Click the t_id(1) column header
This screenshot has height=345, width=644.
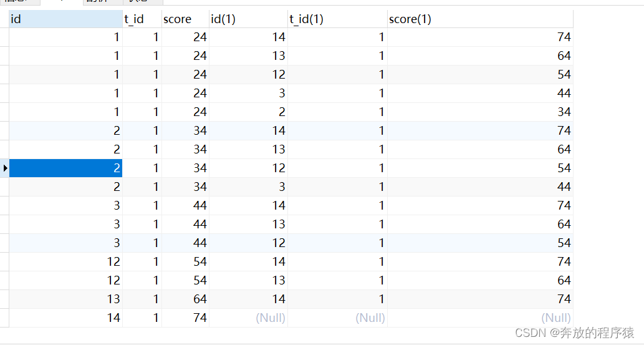[x=337, y=19]
